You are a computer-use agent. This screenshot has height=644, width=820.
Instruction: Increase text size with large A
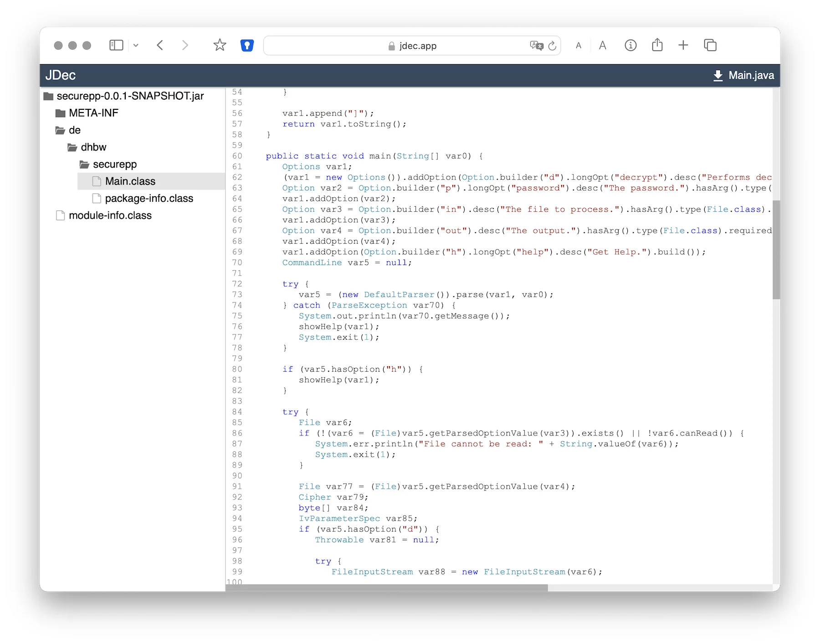602,46
